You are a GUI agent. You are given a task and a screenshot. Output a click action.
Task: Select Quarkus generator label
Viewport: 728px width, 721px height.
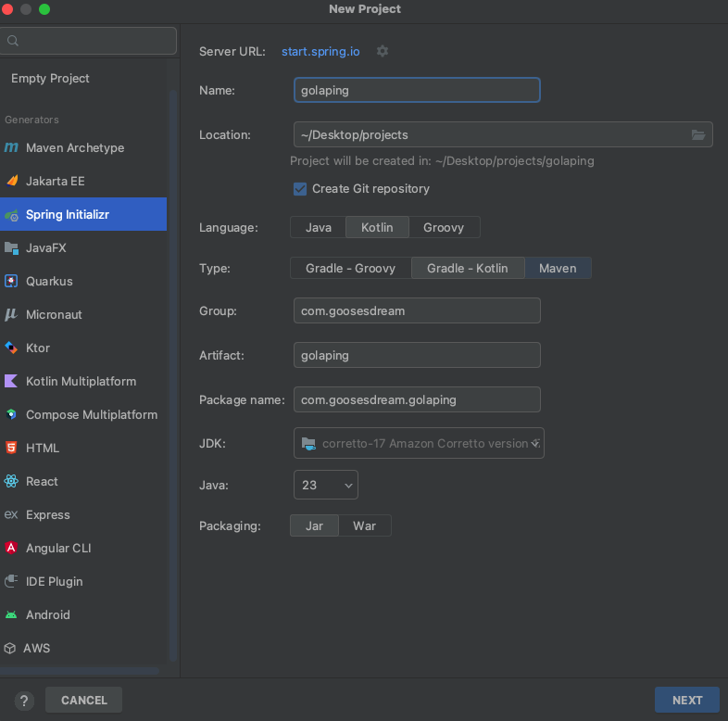[x=49, y=282]
